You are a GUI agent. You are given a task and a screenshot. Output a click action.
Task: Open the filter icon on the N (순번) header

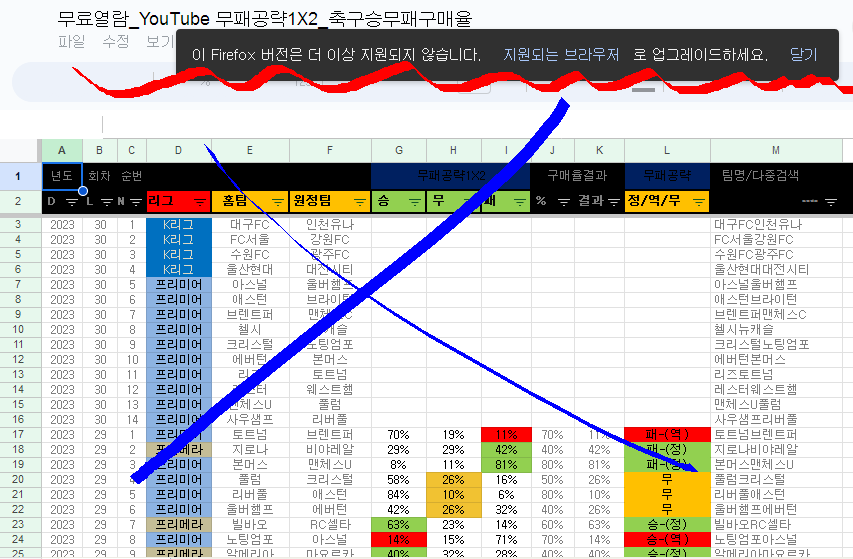point(136,202)
